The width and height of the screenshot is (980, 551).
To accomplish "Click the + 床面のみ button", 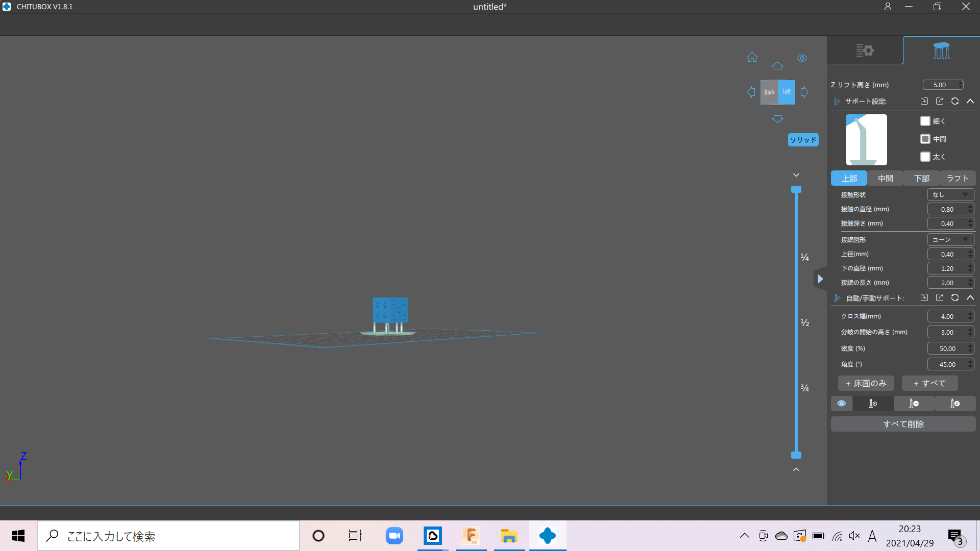I will (x=866, y=383).
